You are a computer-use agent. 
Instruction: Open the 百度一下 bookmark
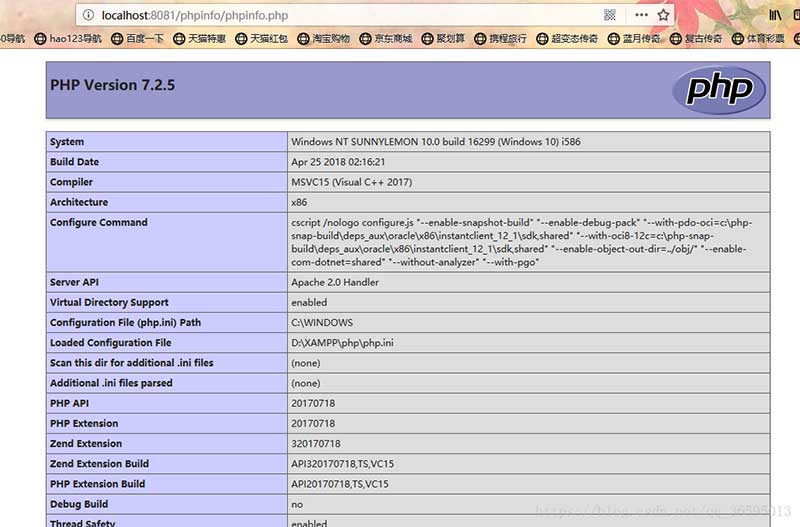pos(138,38)
